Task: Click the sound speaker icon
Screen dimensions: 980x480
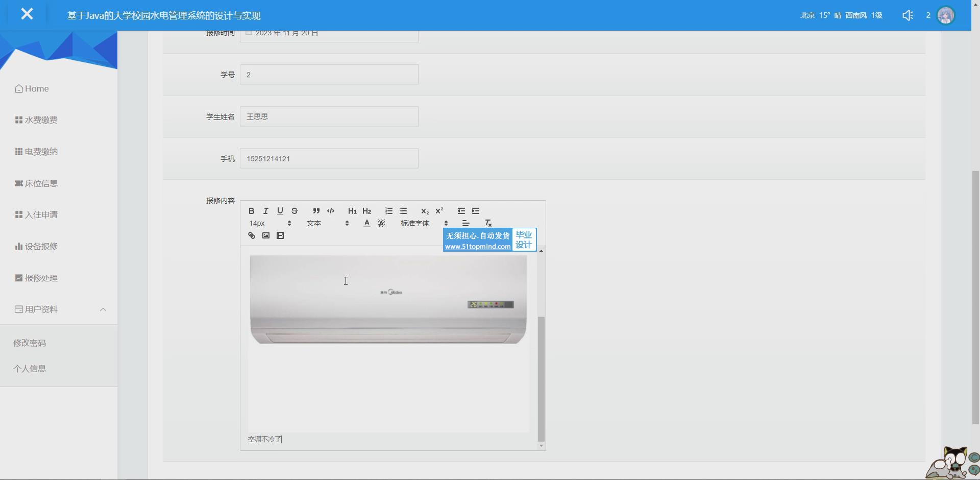Action: tap(908, 15)
